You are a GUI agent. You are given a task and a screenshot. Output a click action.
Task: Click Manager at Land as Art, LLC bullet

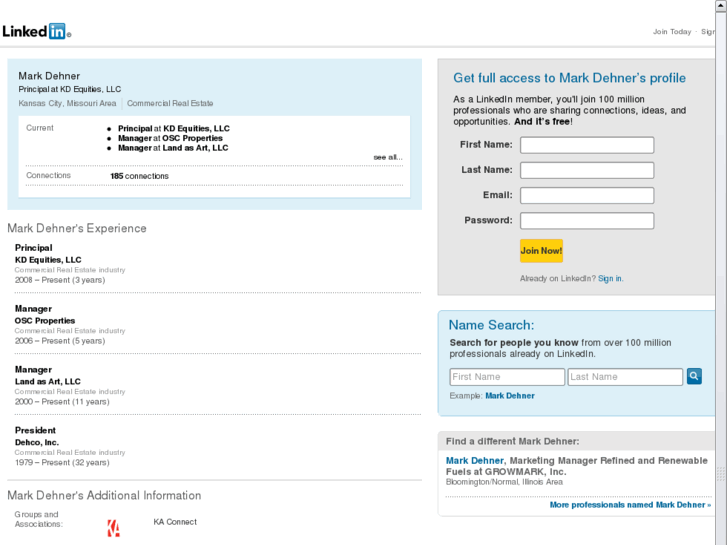pyautogui.click(x=173, y=148)
